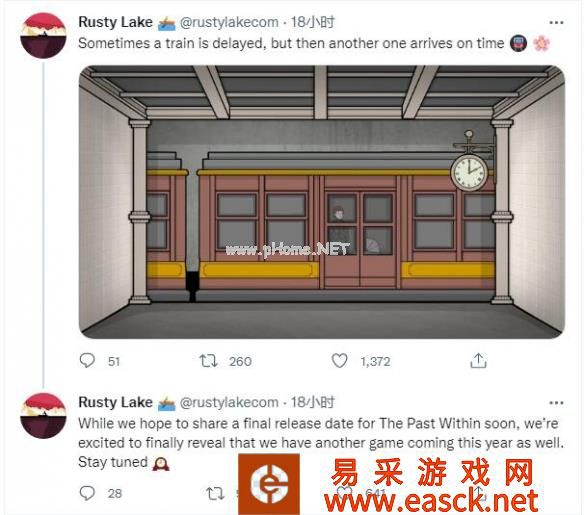Click the second tweet's text about The Past Within
The width and height of the screenshot is (584, 515).
pyautogui.click(x=321, y=443)
